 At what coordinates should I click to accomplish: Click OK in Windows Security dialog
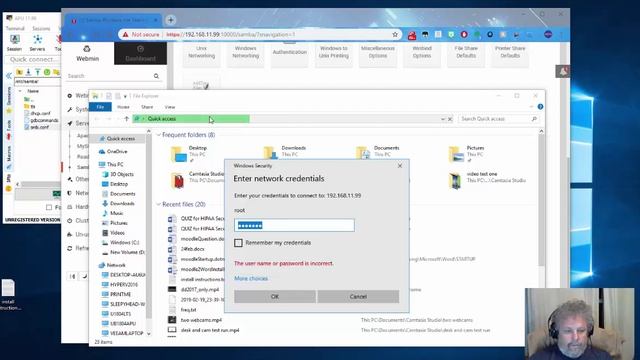[275, 296]
